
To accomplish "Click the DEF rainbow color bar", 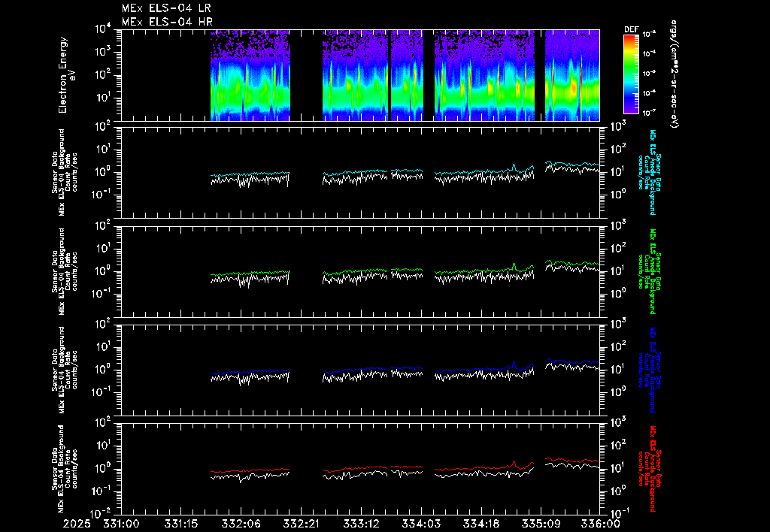I will (x=631, y=74).
